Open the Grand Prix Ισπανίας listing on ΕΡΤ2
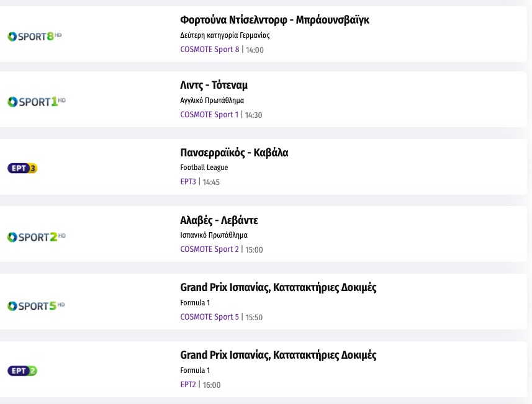The height and width of the screenshot is (404, 532). [278, 355]
